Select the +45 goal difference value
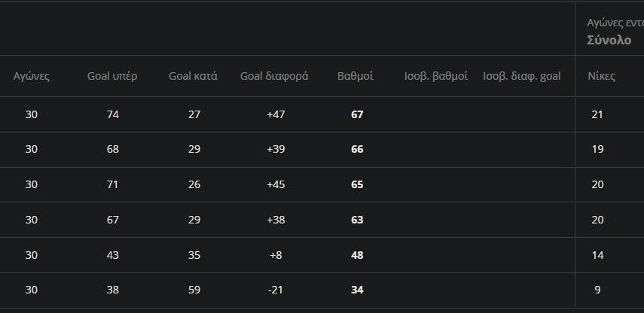This screenshot has height=313, width=644. 275,184
